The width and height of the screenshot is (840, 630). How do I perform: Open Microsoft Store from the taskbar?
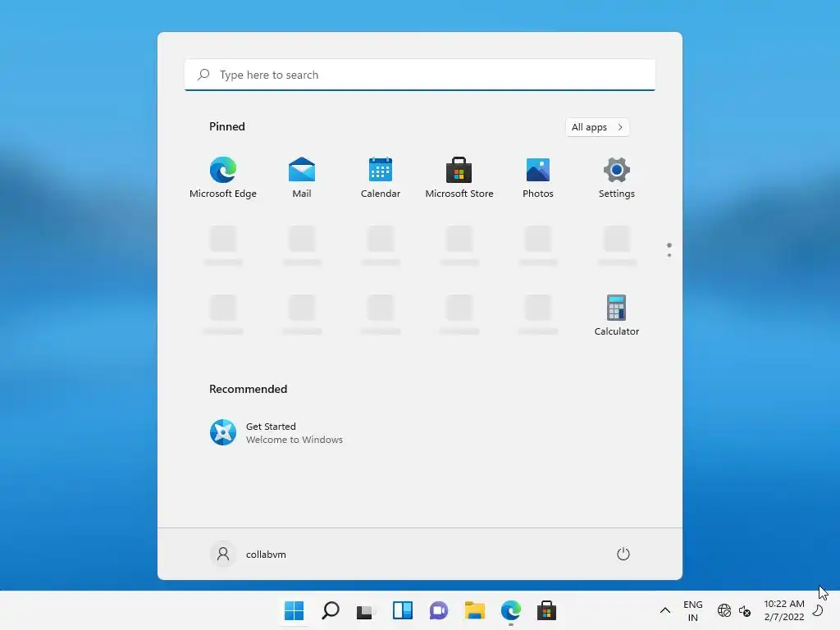point(547,610)
